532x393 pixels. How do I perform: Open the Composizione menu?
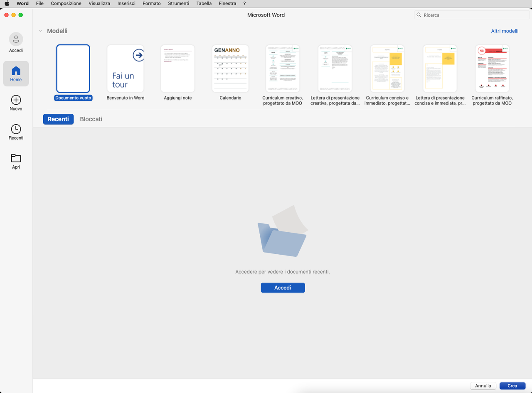click(x=66, y=3)
